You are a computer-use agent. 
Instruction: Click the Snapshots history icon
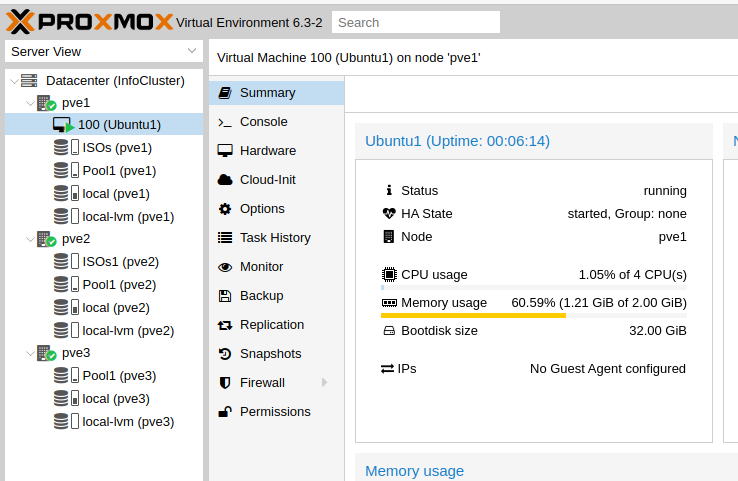pos(225,354)
